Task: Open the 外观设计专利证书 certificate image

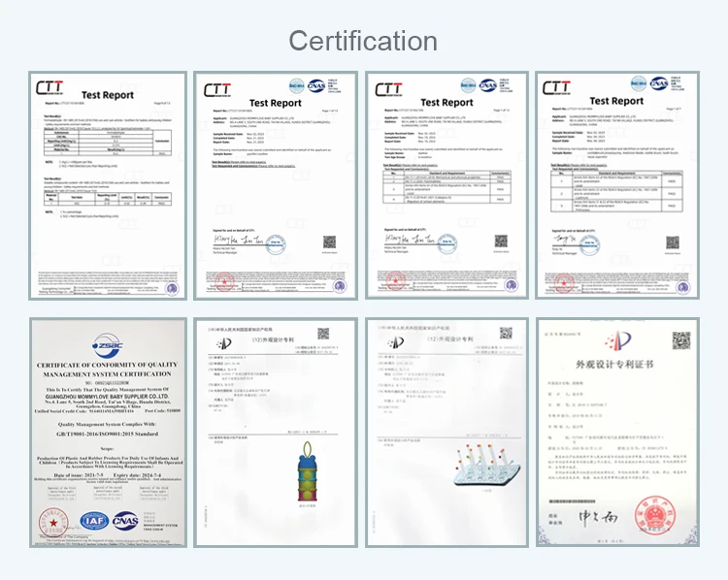Action: (617, 433)
